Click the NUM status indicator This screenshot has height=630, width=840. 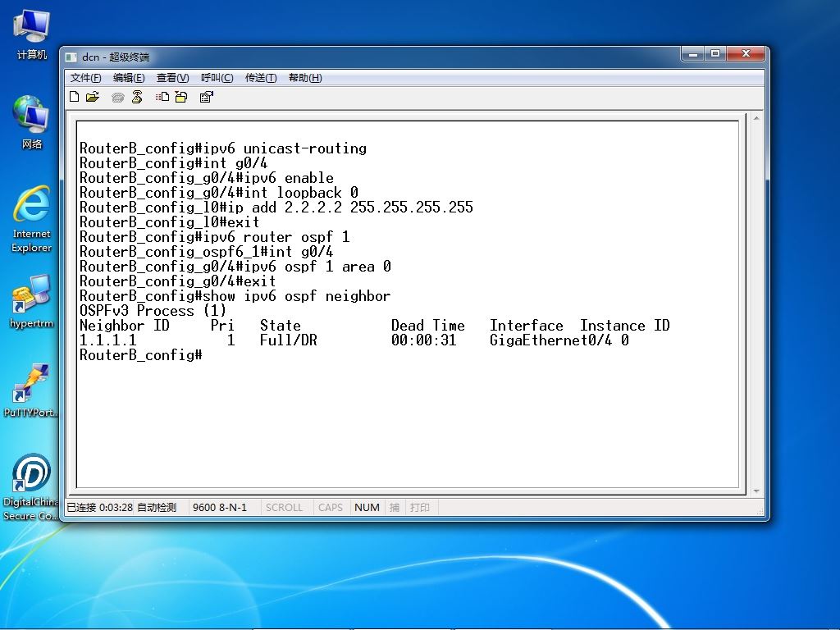point(367,507)
